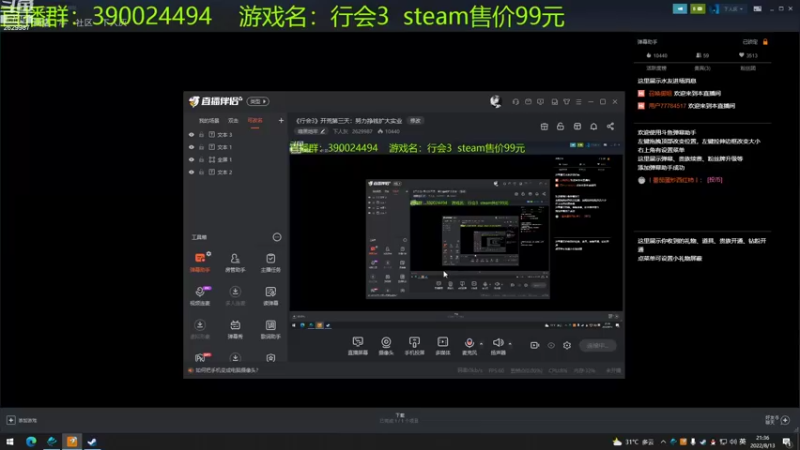Image resolution: width=800 pixels, height=450 pixels.
Task: Open streaming settings gear icon
Action: coord(567,345)
